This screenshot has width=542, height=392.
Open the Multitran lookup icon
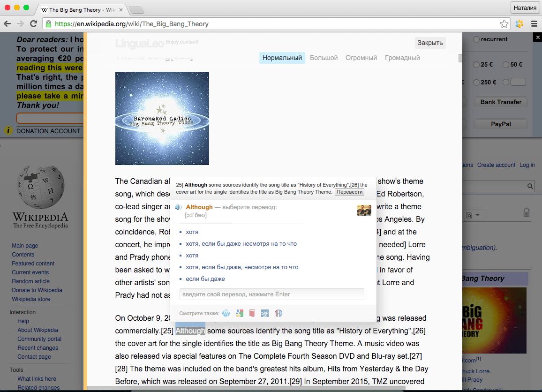[226, 313]
